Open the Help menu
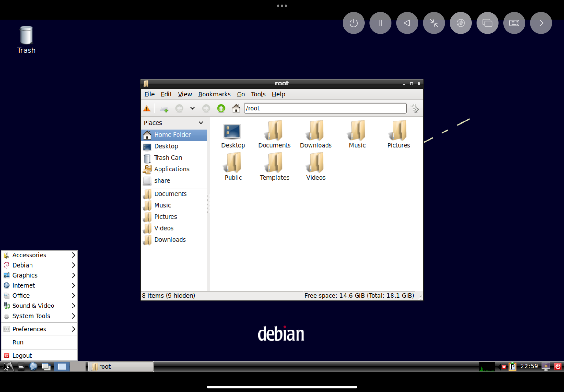Screen dimensions: 564x392 pyautogui.click(x=278, y=94)
